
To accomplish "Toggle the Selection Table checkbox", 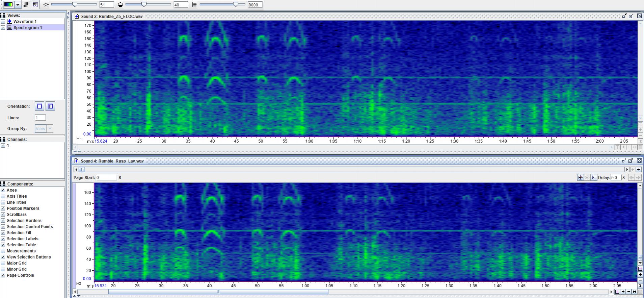I will tap(3, 245).
